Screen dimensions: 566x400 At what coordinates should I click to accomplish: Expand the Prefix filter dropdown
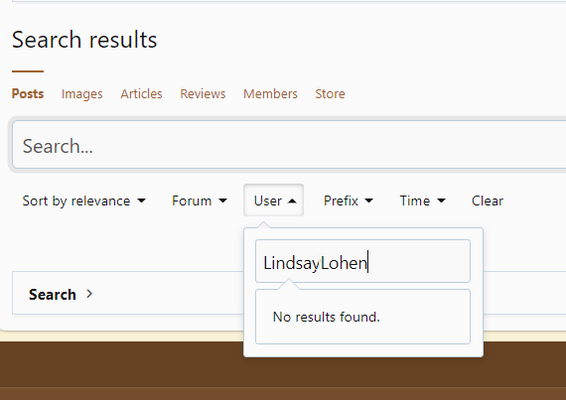point(348,201)
